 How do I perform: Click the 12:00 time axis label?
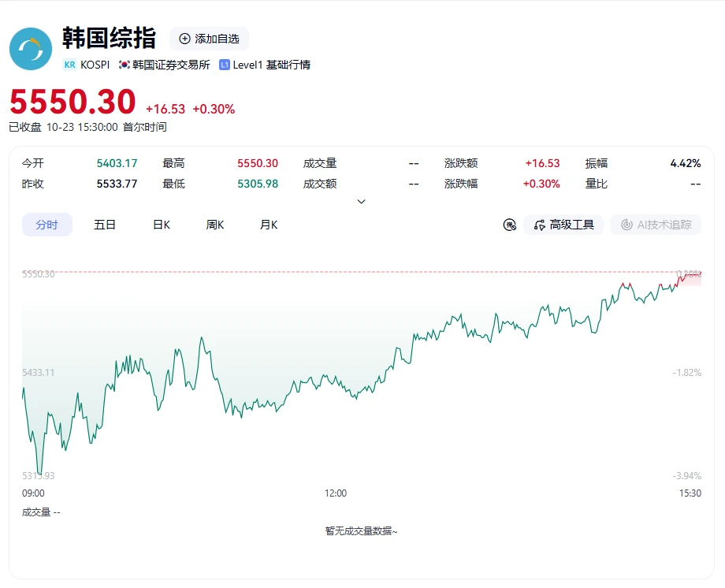click(336, 493)
